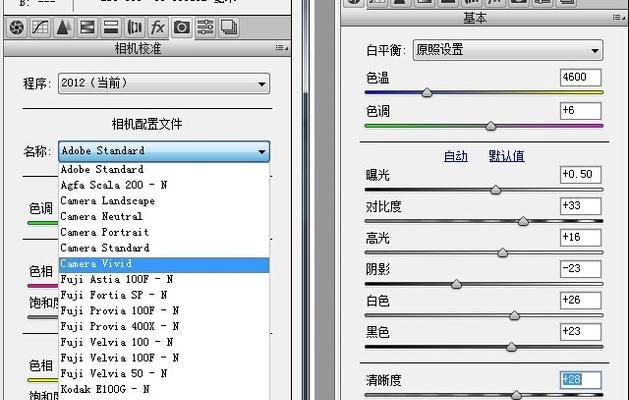The width and height of the screenshot is (629, 400).
Task: Collapse the 名称 Adobe Standard profile dropdown
Action: pyautogui.click(x=164, y=151)
